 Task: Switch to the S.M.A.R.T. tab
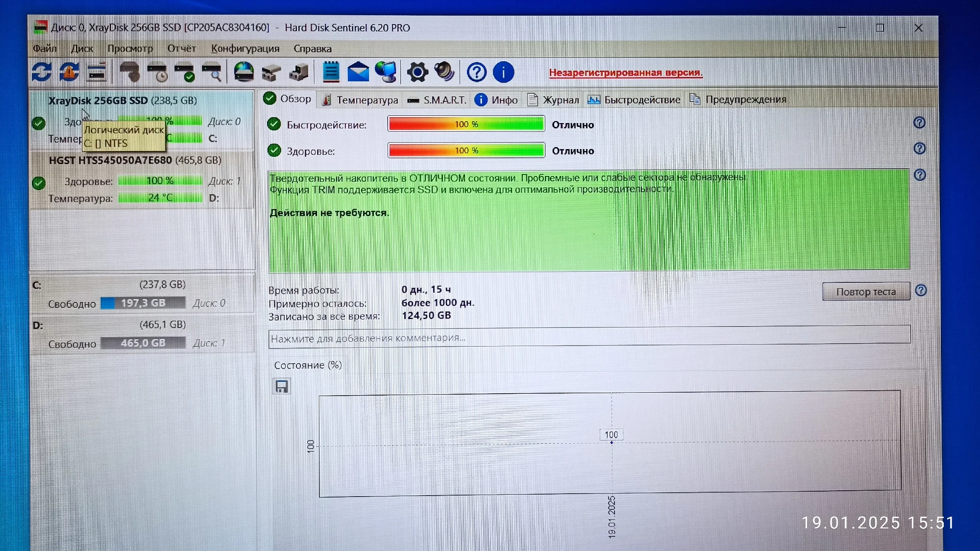pos(437,100)
